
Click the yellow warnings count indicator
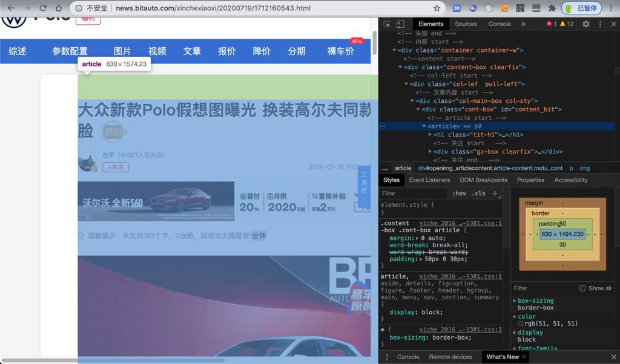567,24
